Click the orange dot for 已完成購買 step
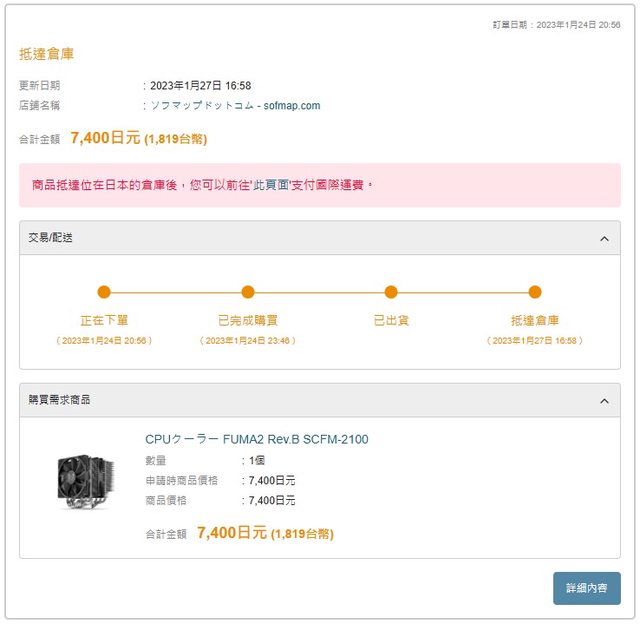The image size is (640, 624). 248,292
